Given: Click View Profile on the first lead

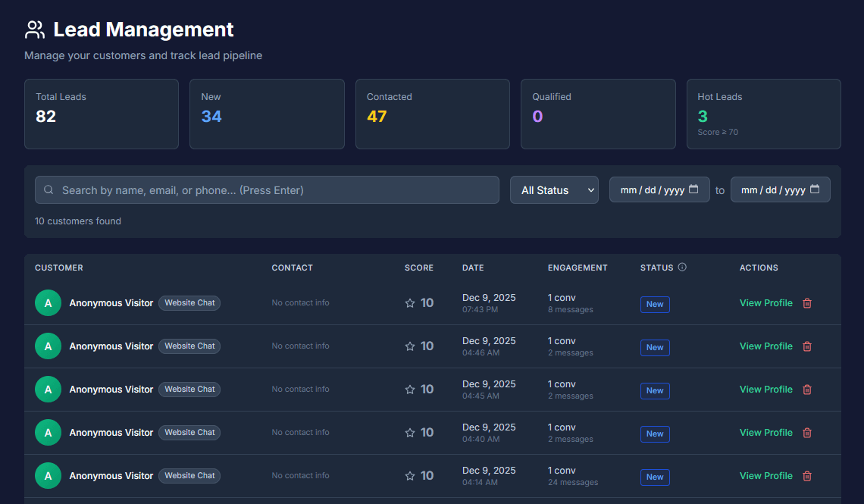Looking at the screenshot, I should [765, 302].
